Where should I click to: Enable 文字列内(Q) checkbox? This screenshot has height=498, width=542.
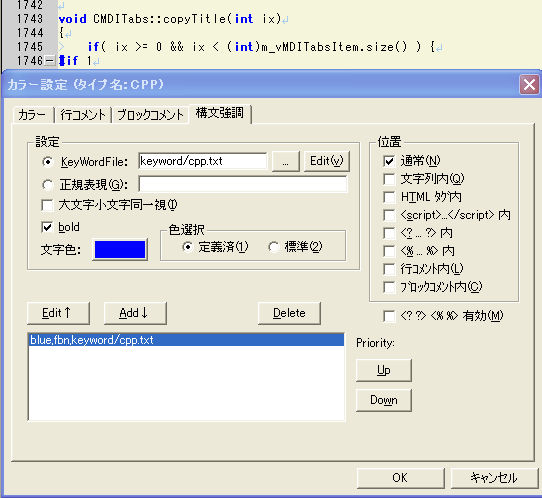(x=389, y=179)
